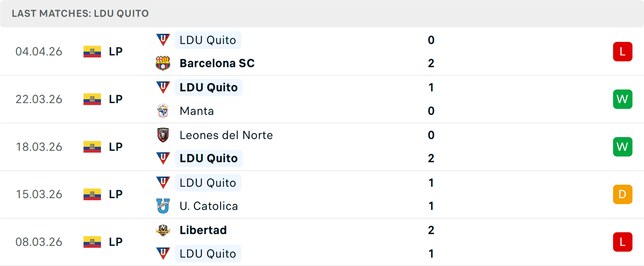Click the Leones del Norte crest
The image size is (644, 266).
pyautogui.click(x=163, y=135)
